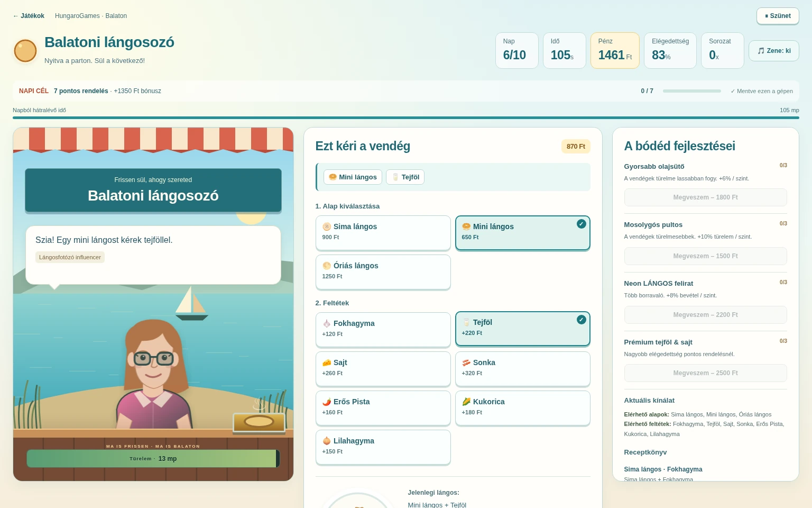Click the Mini lángos order chip

353,177
